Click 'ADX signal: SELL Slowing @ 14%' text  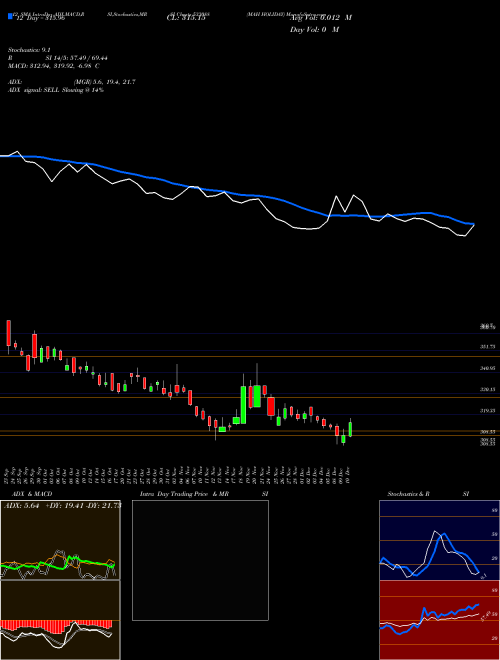pyautogui.click(x=56, y=90)
